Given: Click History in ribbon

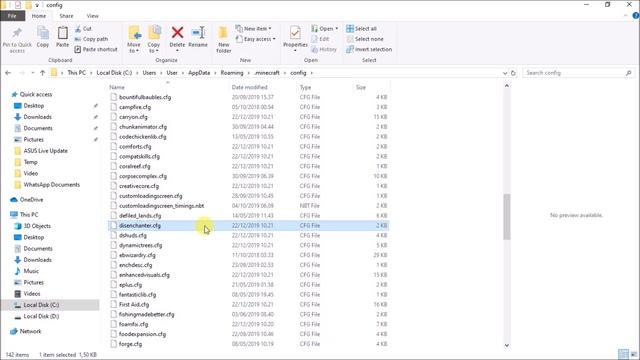Looking at the screenshot, I should tap(324, 49).
